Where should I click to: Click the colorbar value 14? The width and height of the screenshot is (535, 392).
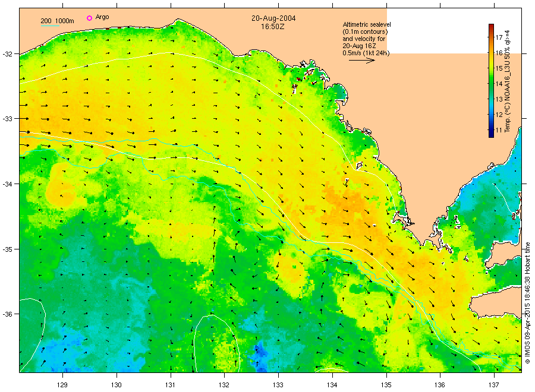(x=499, y=84)
